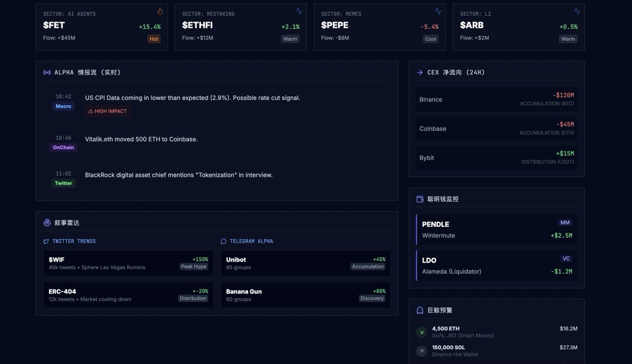The height and width of the screenshot is (364, 632).
Task: Click the Hot badge on $FET
Action: coord(154,39)
